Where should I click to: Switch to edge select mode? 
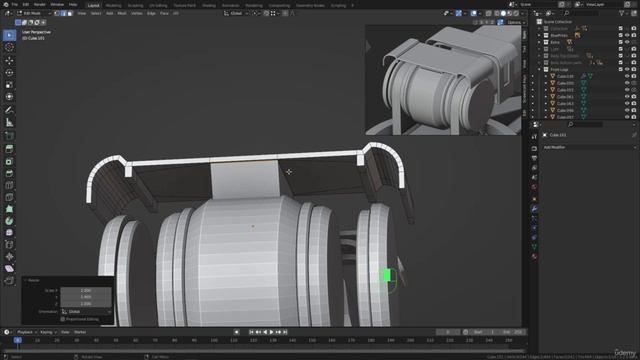(63, 13)
